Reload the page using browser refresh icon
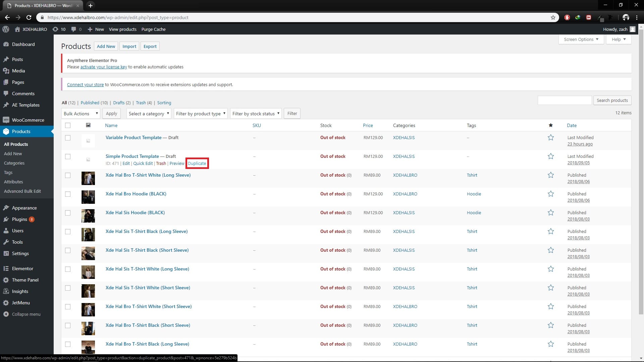644x362 pixels. pos(29,17)
